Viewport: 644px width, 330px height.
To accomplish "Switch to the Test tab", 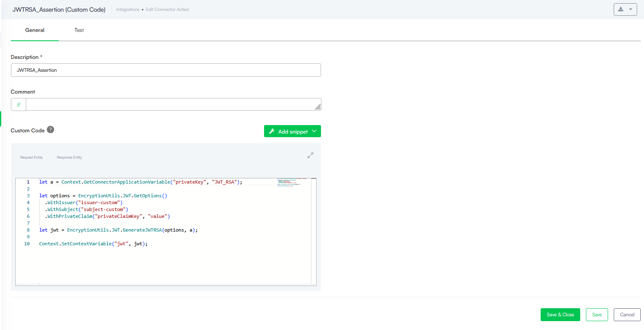I will pos(79,30).
